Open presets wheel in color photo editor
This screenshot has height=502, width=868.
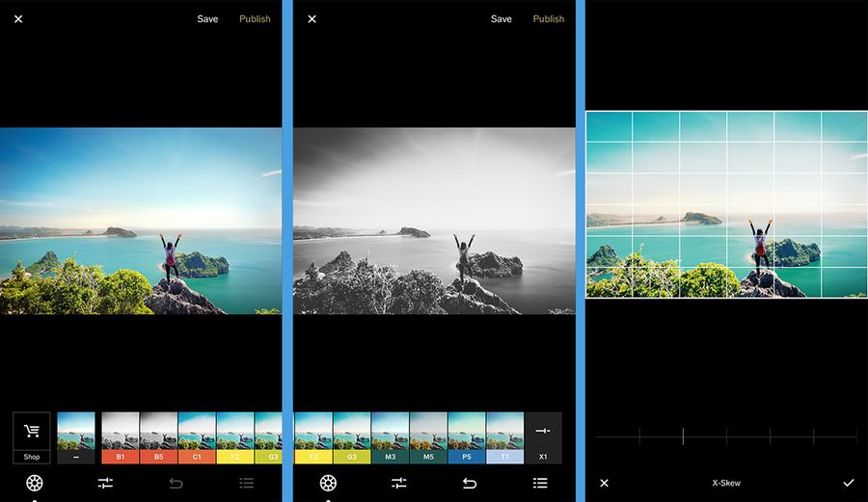[x=35, y=483]
